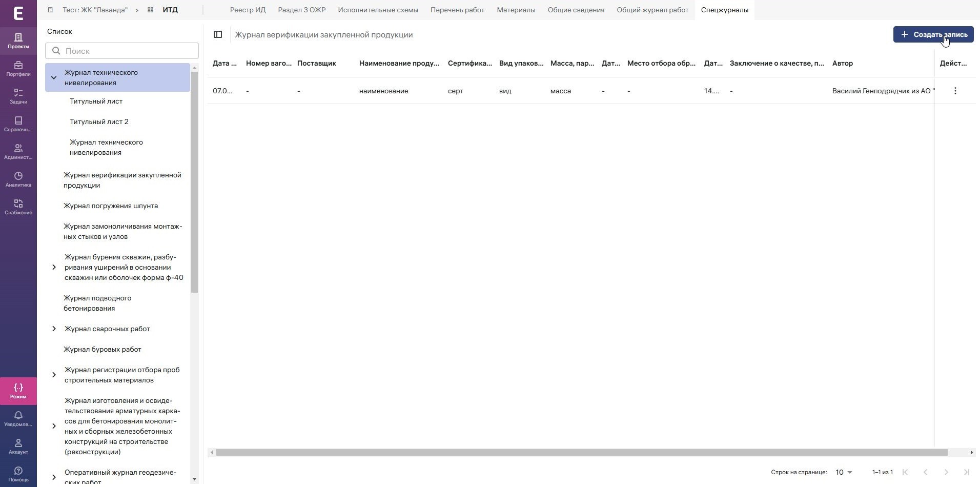Open the Проекты sidebar section
980x487 pixels.
point(18,40)
